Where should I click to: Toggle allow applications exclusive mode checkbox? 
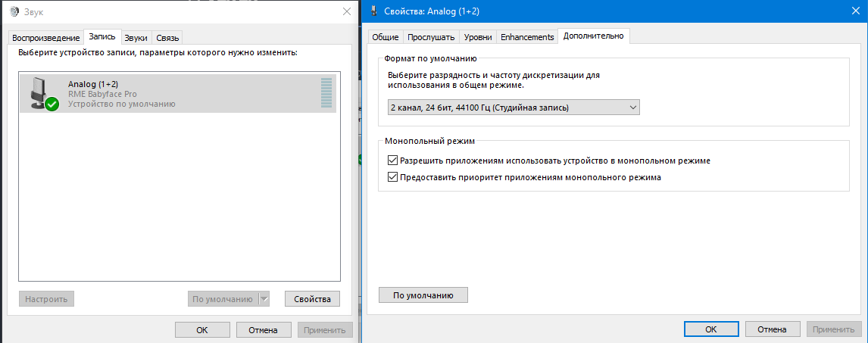tap(392, 161)
